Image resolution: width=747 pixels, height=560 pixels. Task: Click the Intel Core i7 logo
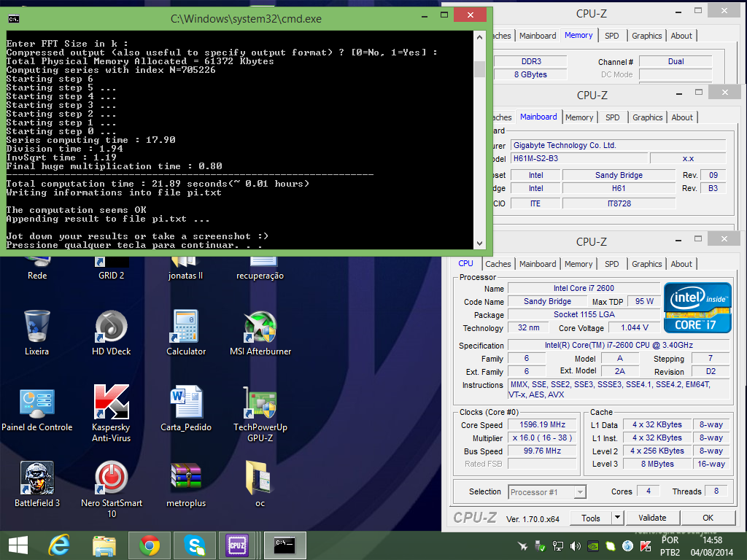point(697,308)
